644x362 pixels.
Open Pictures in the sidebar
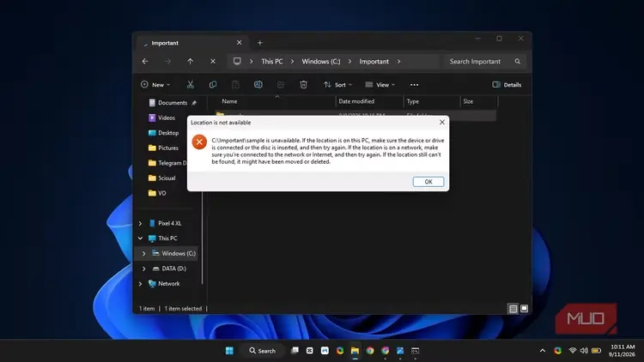pyautogui.click(x=167, y=148)
